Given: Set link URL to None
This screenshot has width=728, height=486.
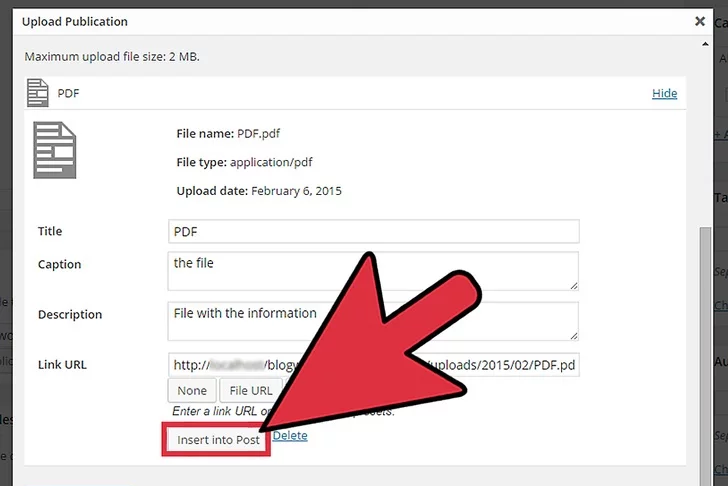Looking at the screenshot, I should tap(192, 391).
